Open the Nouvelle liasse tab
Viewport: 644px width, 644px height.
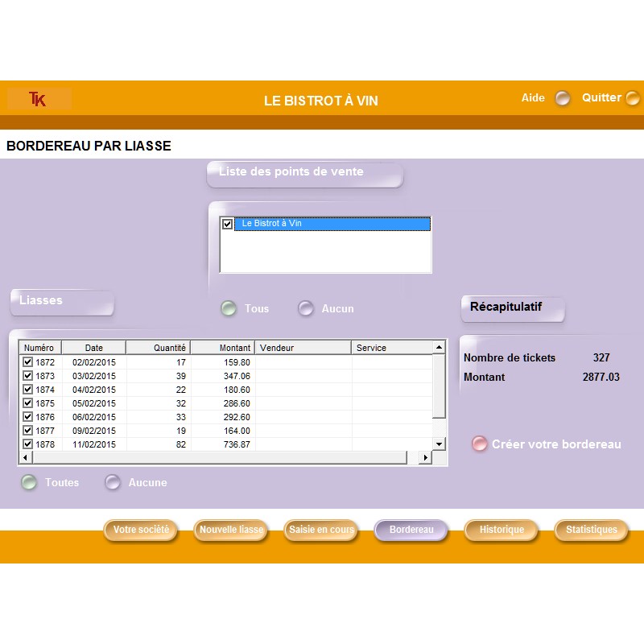[x=231, y=530]
